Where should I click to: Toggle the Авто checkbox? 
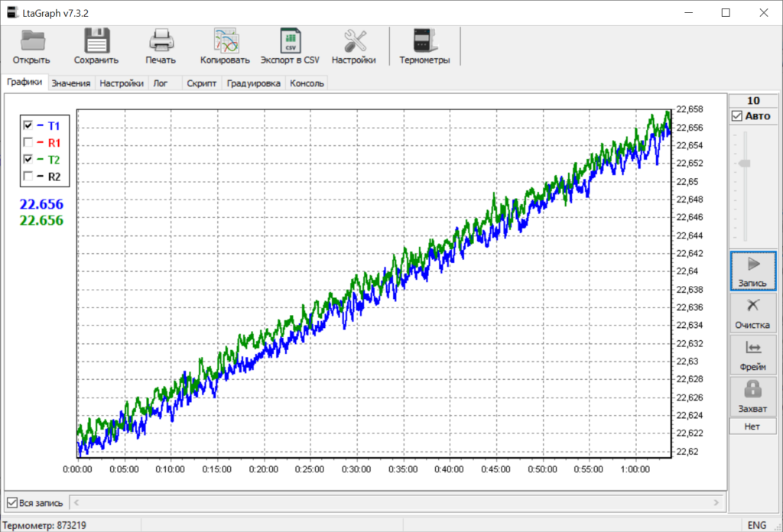737,116
